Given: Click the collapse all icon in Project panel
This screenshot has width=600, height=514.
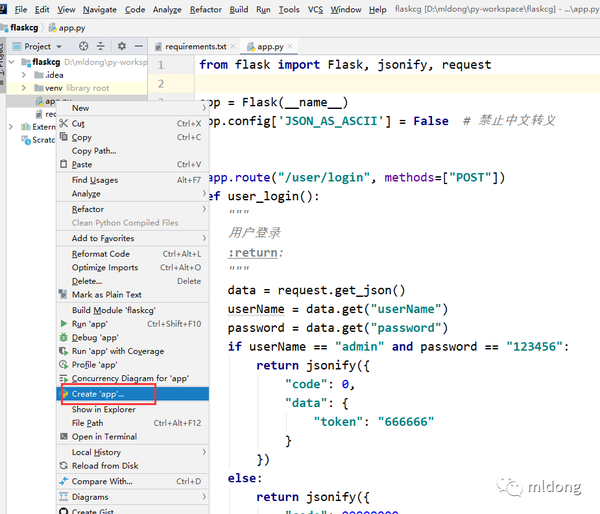Looking at the screenshot, I should coord(100,46).
